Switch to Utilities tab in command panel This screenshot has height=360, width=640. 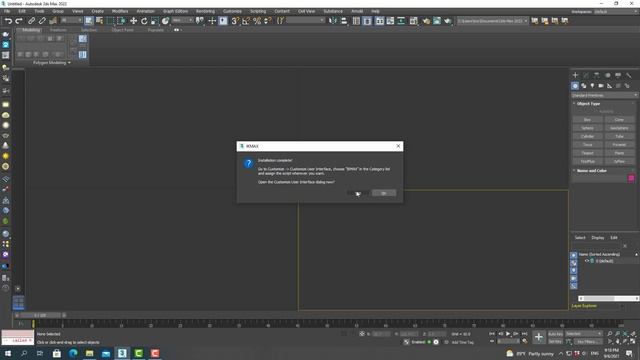(x=629, y=75)
